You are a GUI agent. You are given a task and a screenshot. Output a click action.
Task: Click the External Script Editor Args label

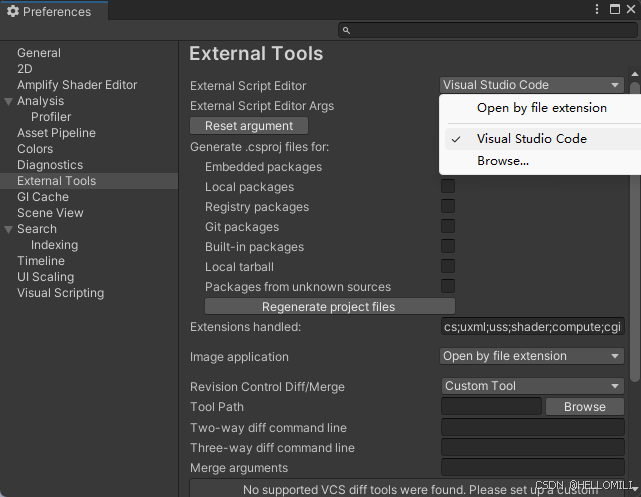(x=262, y=106)
